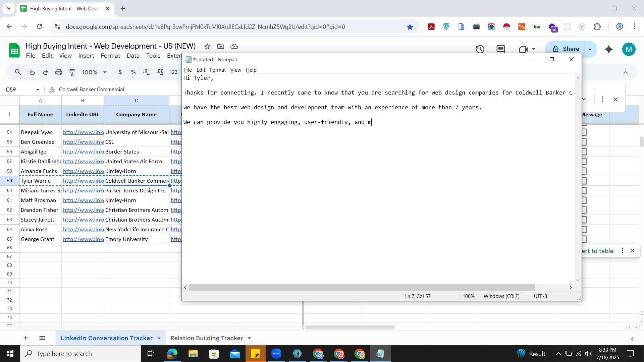Image resolution: width=644 pixels, height=362 pixels.
Task: Reload the browser page
Action: coord(39,26)
